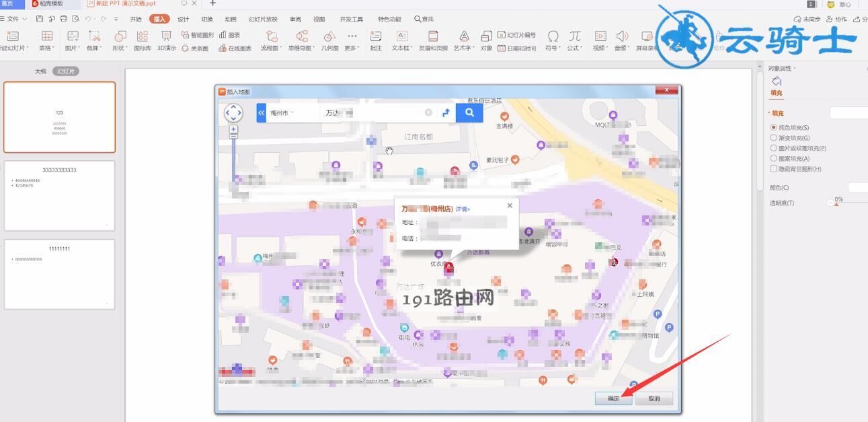This screenshot has height=422, width=868.
Task: Click the 流程图 flowchart icon
Action: (272, 40)
